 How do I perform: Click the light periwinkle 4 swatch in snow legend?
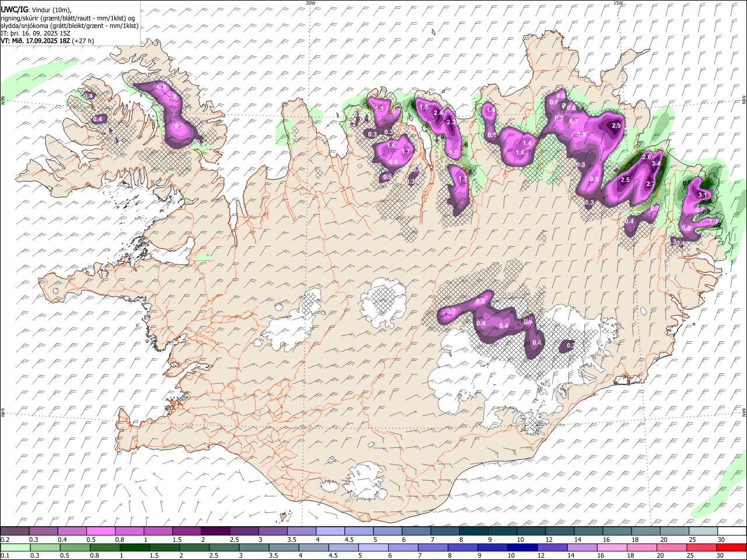330,531
